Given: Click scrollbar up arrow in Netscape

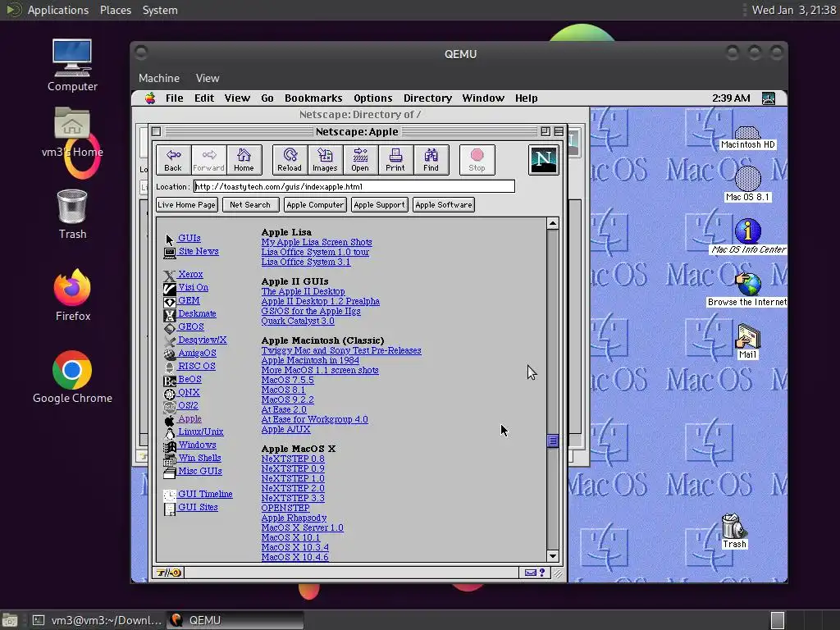Looking at the screenshot, I should point(553,223).
